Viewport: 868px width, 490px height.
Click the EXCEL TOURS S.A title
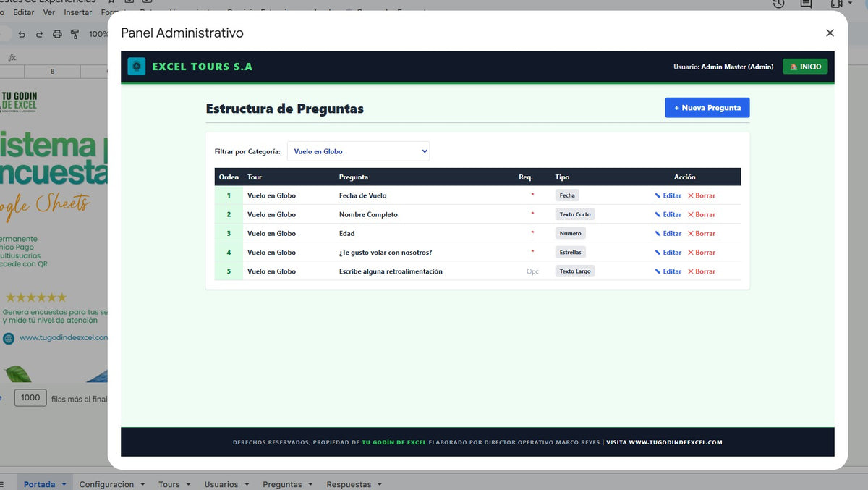[x=202, y=67]
